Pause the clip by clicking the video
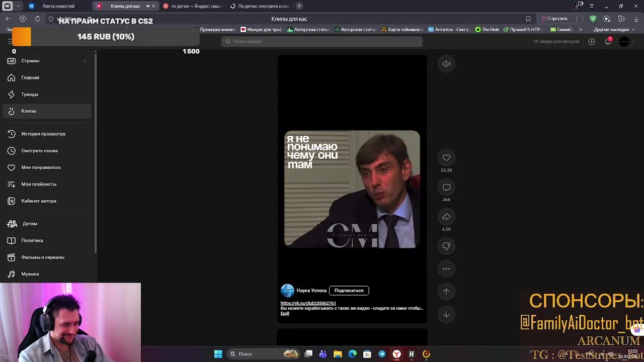This screenshot has height=362, width=644. pyautogui.click(x=352, y=189)
